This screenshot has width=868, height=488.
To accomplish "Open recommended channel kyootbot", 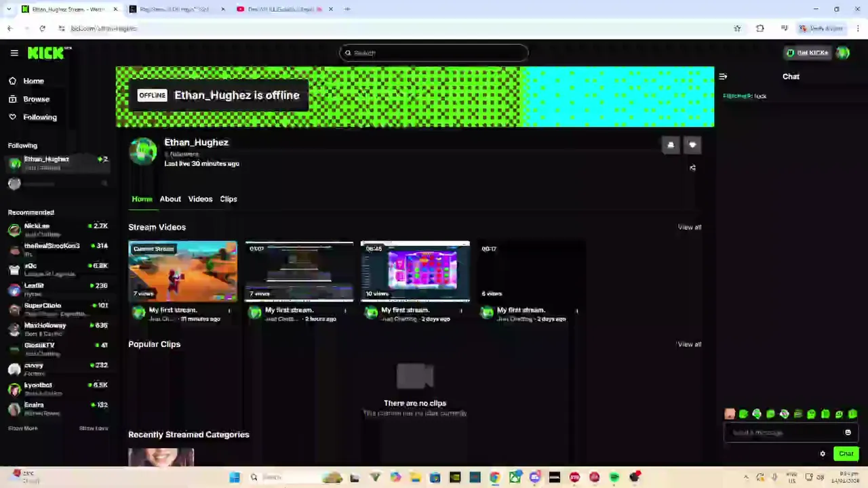I will 58,389.
